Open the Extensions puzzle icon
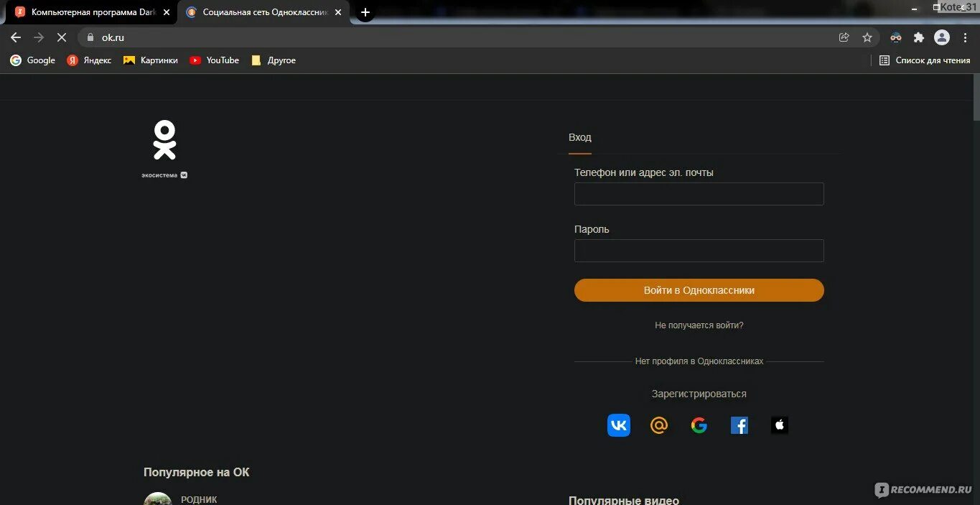The image size is (980, 505). coord(919,37)
